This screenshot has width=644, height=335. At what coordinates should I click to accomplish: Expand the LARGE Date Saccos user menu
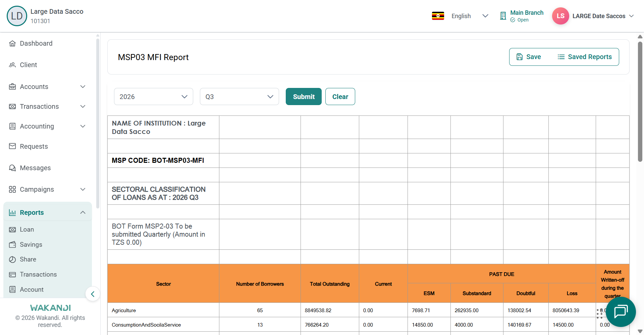pos(632,16)
